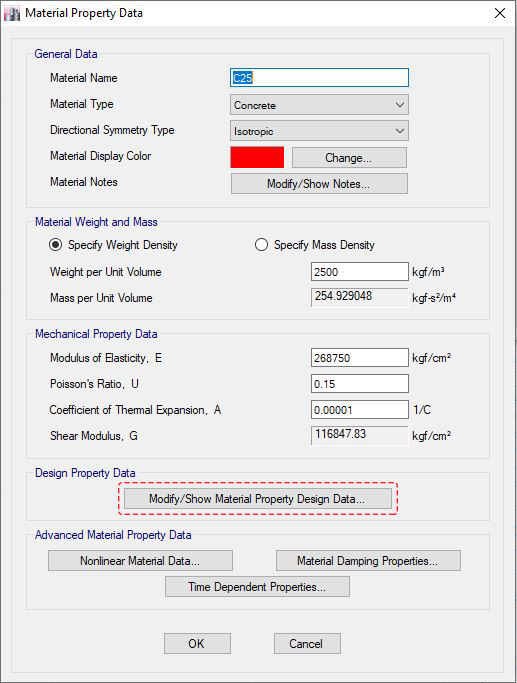The image size is (517, 683).
Task: Click the ETABS app icon in title bar
Action: 12,14
